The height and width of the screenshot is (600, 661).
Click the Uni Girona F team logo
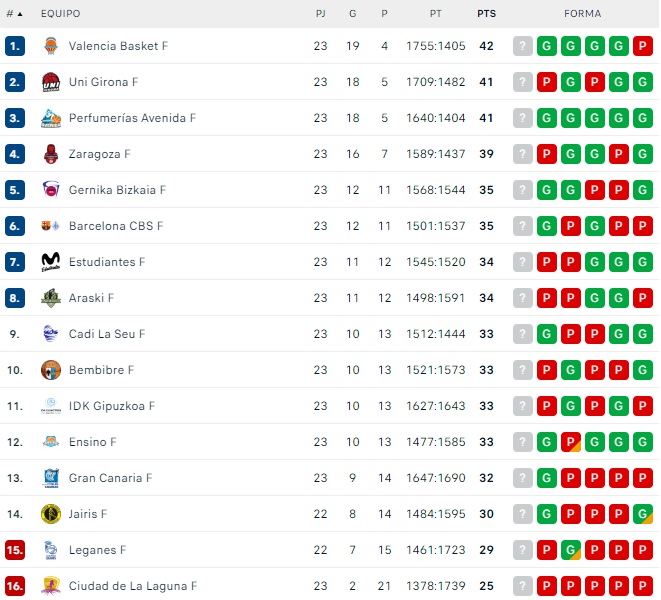point(51,82)
